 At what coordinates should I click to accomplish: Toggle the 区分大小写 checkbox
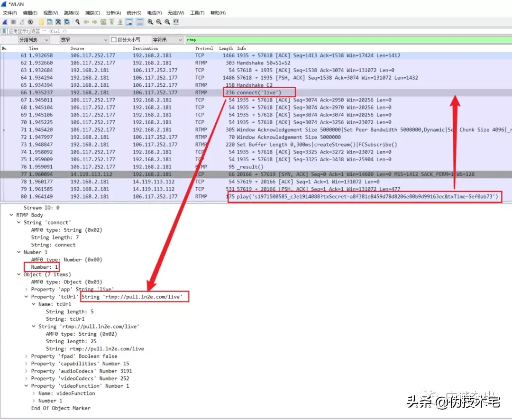pyautogui.click(x=114, y=39)
